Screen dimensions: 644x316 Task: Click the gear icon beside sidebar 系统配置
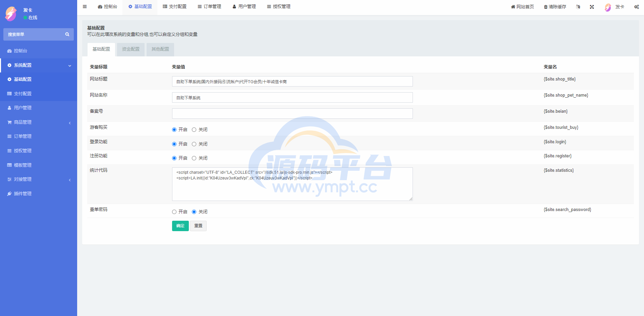tap(9, 65)
